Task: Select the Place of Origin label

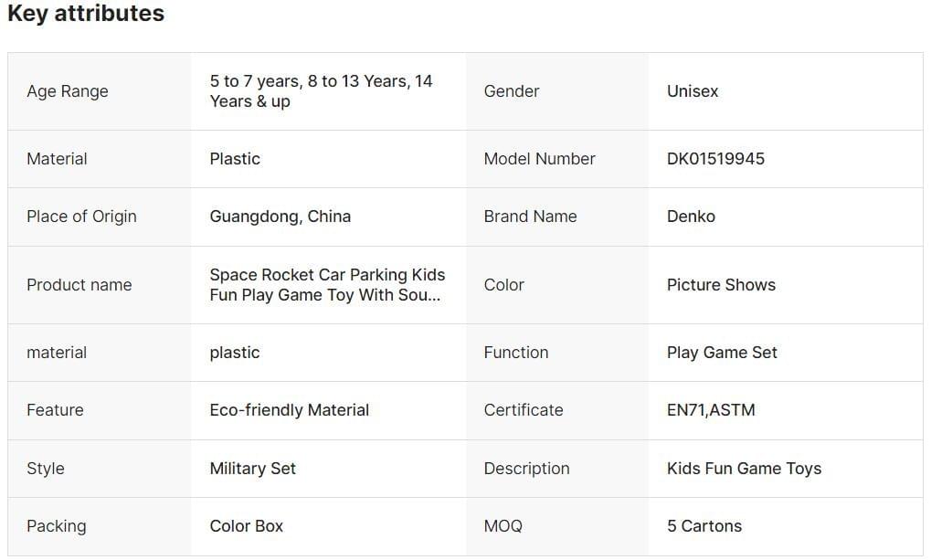Action: point(81,217)
